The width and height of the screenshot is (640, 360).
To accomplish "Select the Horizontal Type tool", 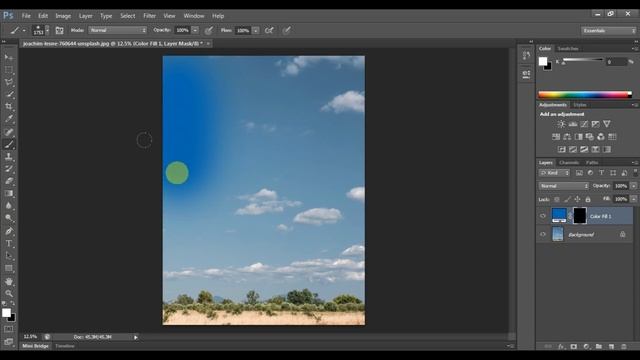I will [9, 244].
